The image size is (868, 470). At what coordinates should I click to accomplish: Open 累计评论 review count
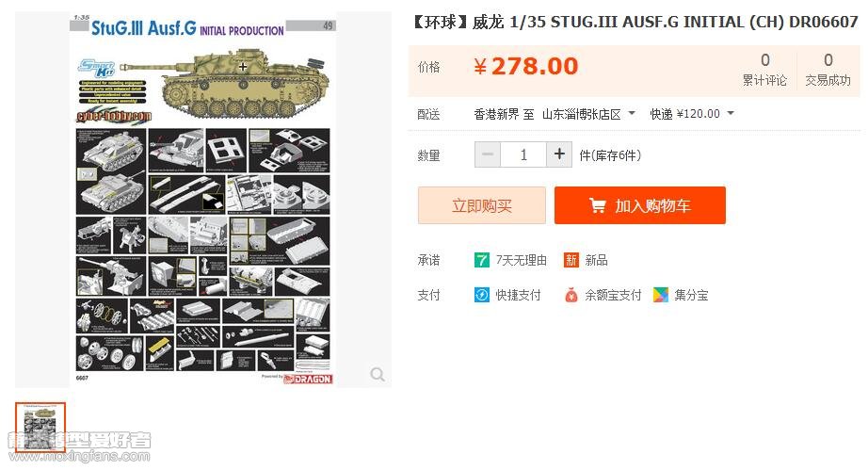pyautogui.click(x=764, y=70)
